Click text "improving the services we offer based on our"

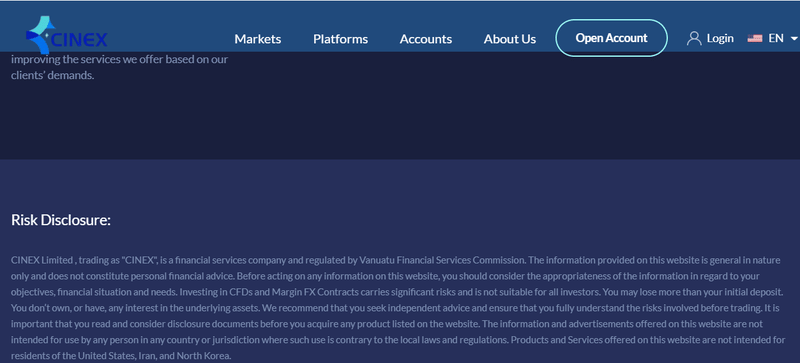[119, 59]
